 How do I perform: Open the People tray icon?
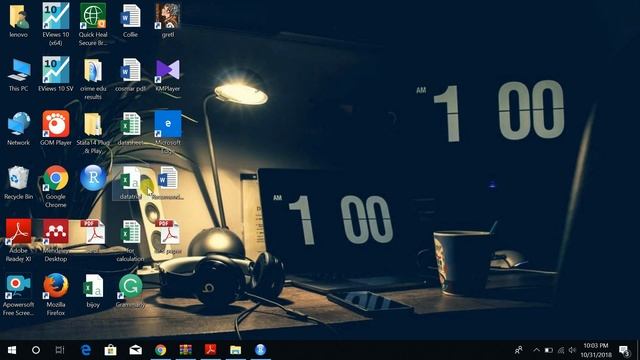point(519,350)
